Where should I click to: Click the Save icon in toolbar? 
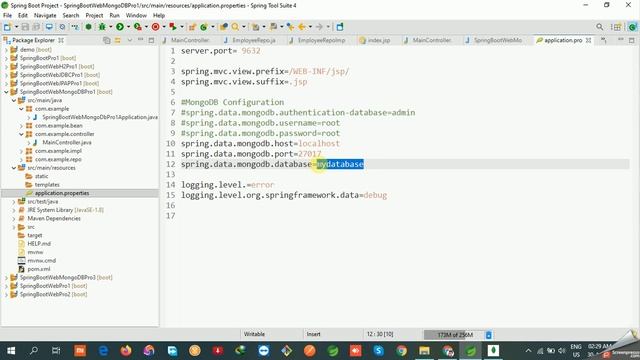[25, 27]
